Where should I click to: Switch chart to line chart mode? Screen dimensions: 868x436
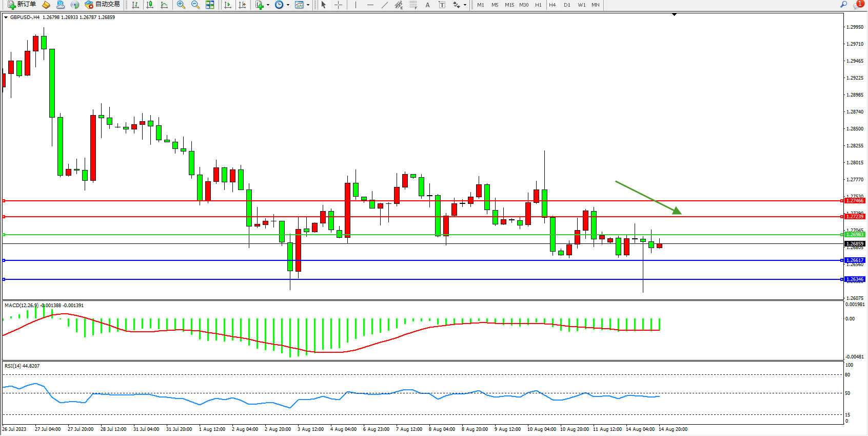point(164,5)
